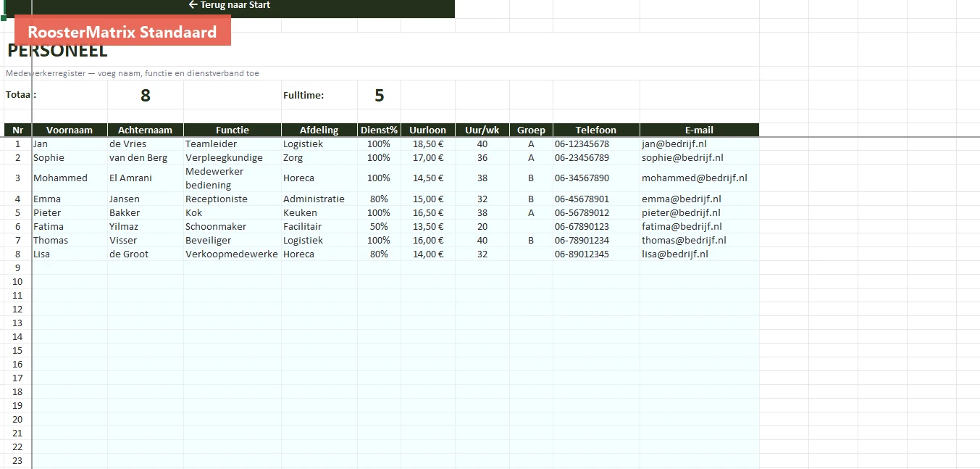The width and height of the screenshot is (980, 469).
Task: Click the first name cell 'Jan'
Action: (x=70, y=144)
